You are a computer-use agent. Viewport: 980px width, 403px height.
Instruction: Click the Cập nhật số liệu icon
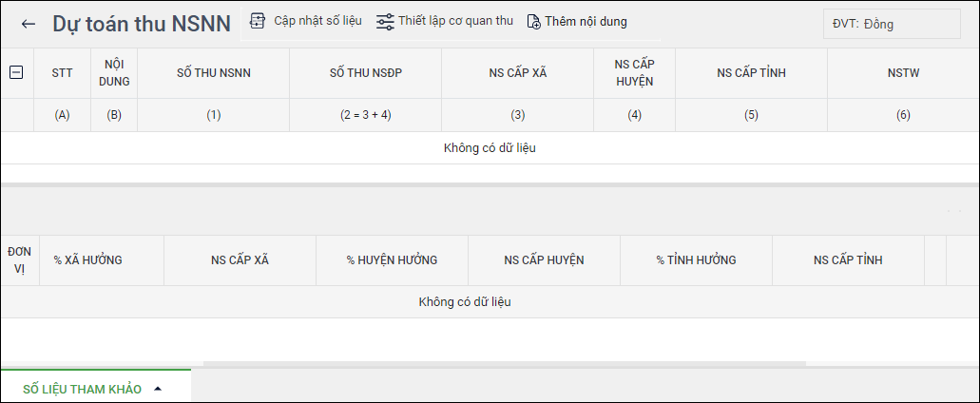257,21
